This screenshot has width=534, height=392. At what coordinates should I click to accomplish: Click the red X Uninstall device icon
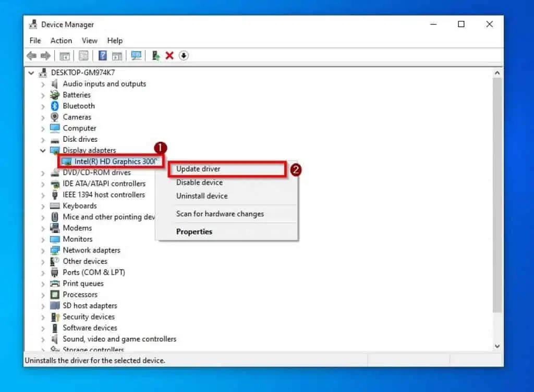click(x=169, y=55)
